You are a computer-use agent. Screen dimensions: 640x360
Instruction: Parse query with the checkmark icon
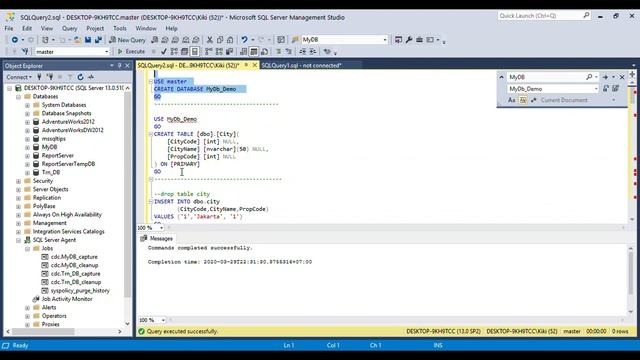click(x=164, y=51)
